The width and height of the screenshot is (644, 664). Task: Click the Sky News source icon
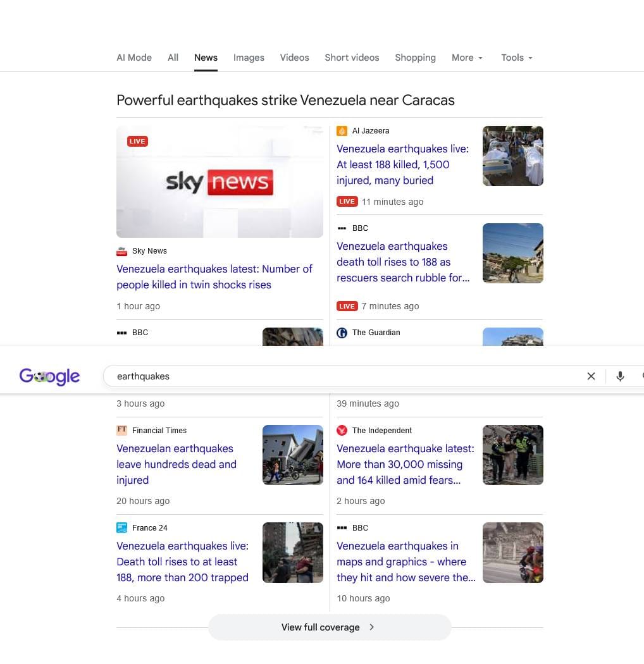tap(121, 251)
